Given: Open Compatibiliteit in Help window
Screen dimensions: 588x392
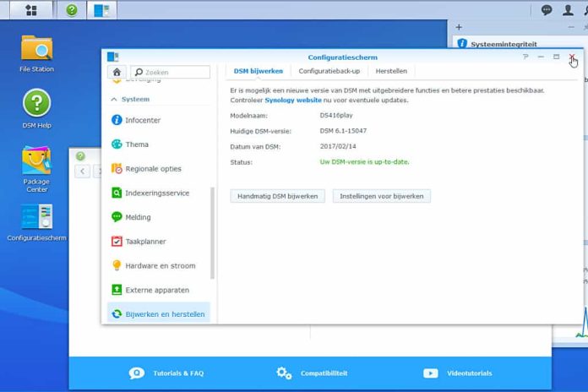Looking at the screenshot, I should (312, 373).
